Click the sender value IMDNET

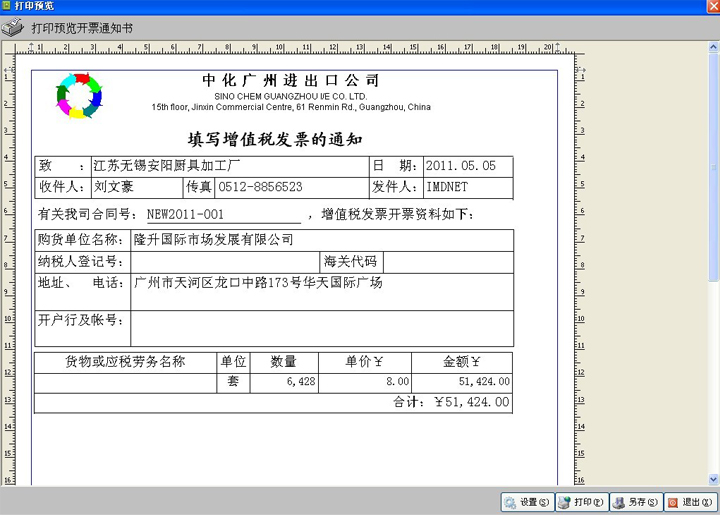point(447,186)
